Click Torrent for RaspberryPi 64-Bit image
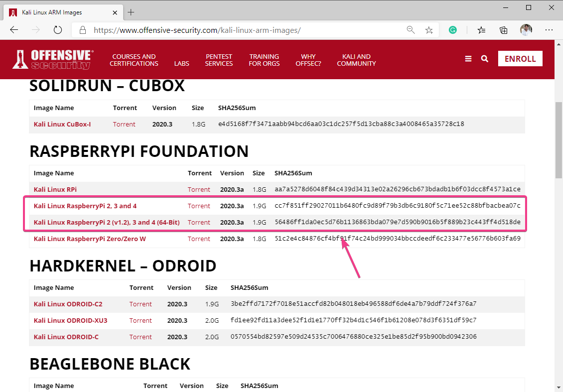 tap(198, 223)
